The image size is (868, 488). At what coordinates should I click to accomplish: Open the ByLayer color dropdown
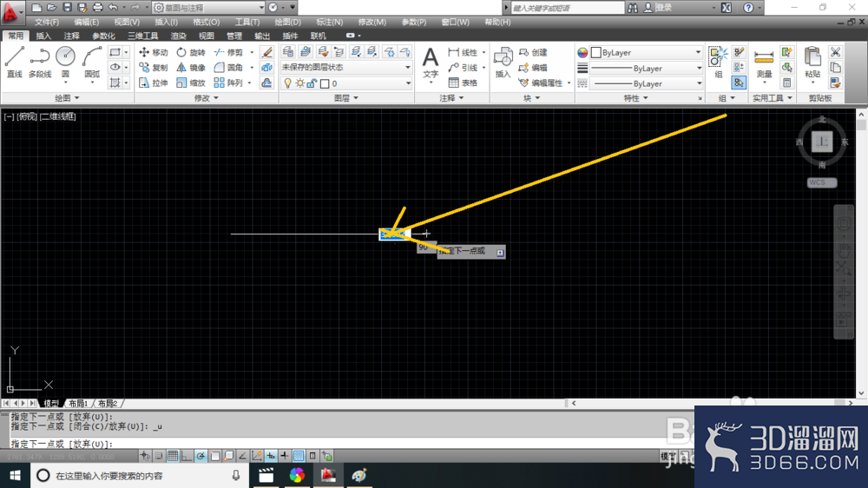[x=646, y=52]
